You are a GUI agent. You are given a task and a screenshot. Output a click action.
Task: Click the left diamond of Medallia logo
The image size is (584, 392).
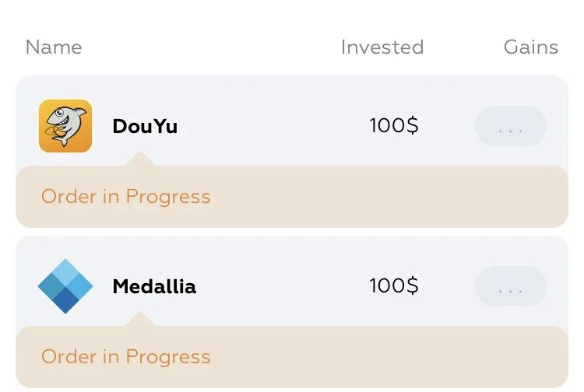coord(50,286)
